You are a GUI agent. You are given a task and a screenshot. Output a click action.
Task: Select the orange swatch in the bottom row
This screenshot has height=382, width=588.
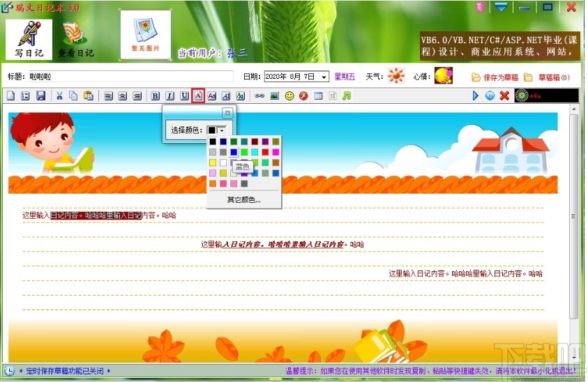pyautogui.click(x=213, y=183)
